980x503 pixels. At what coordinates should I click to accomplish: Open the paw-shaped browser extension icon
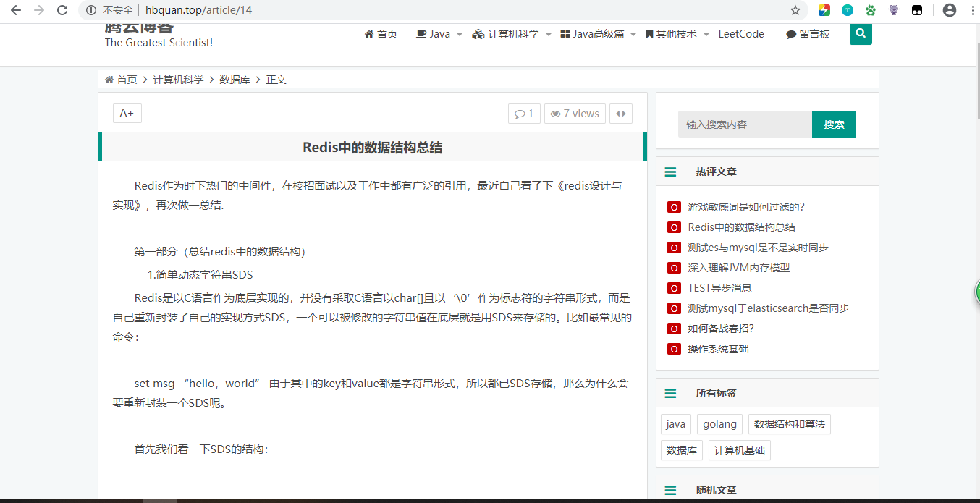[x=871, y=10]
